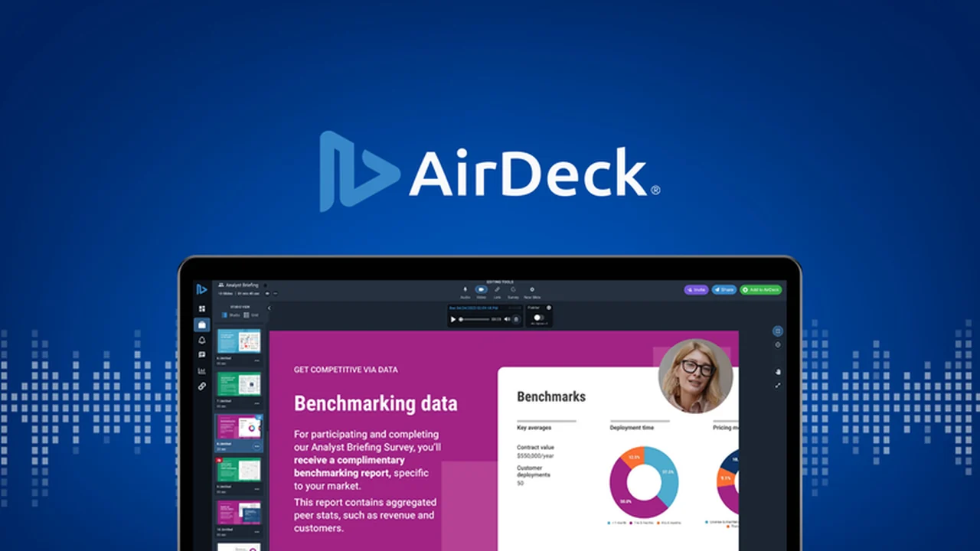
Task: Select the magenta slide 8 thumbnail
Action: click(239, 428)
